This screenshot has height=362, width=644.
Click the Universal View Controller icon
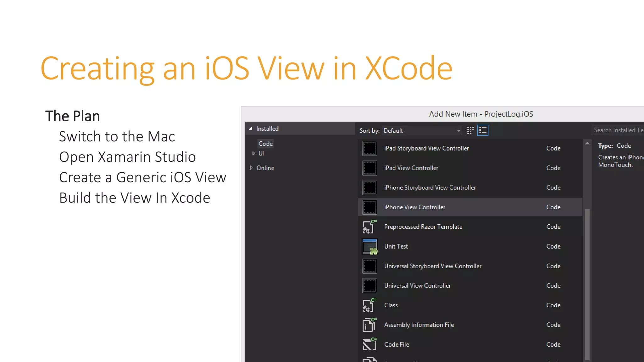coord(369,286)
